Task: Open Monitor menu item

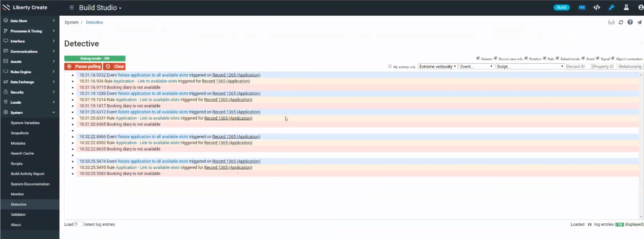Action: pos(17,194)
